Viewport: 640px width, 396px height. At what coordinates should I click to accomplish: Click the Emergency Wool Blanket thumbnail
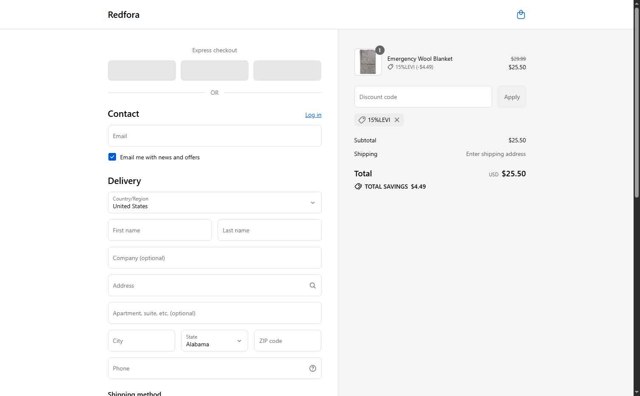[x=368, y=62]
